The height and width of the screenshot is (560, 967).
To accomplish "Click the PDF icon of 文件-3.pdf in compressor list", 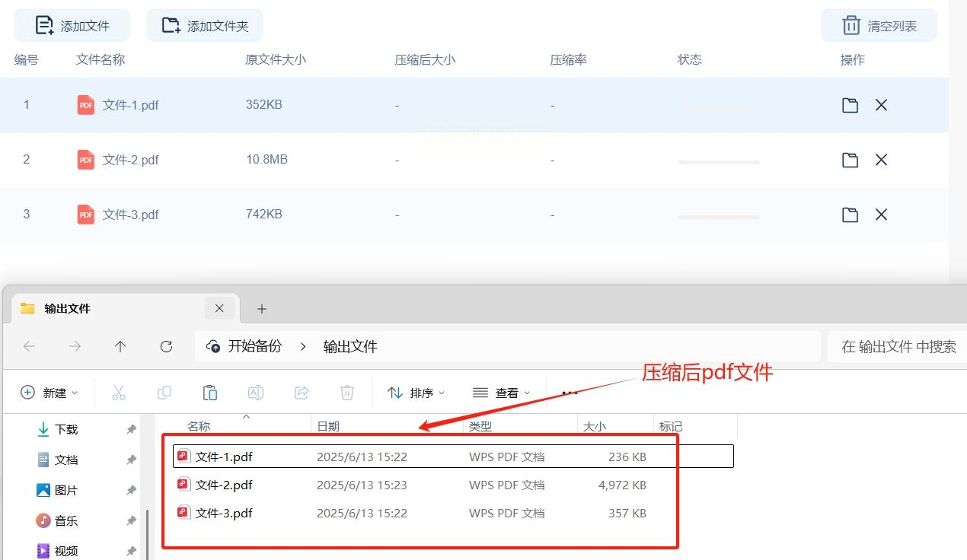I will (x=86, y=215).
